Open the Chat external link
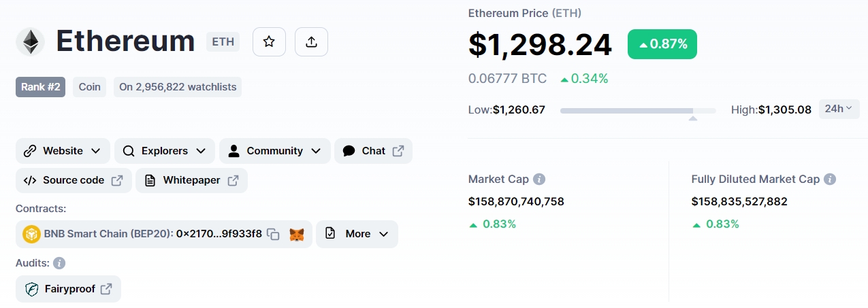The width and height of the screenshot is (868, 308). tap(373, 151)
